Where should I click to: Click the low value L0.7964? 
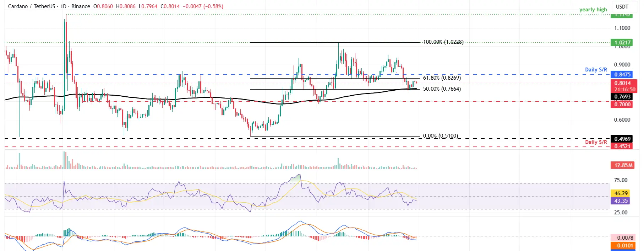(148, 6)
